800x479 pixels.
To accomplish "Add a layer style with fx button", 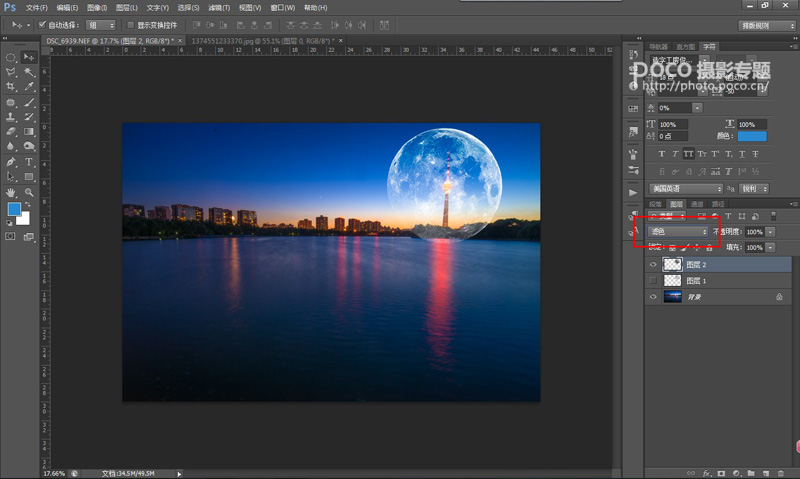I will click(x=707, y=473).
